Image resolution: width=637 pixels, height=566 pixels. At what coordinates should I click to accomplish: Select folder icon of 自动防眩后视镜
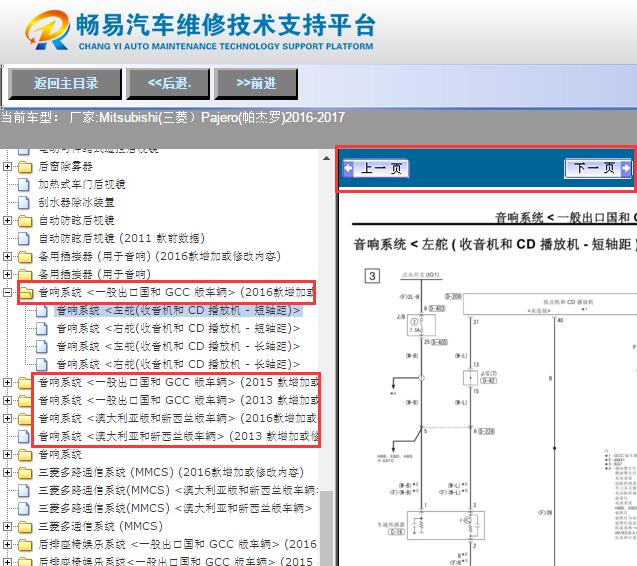coord(25,221)
